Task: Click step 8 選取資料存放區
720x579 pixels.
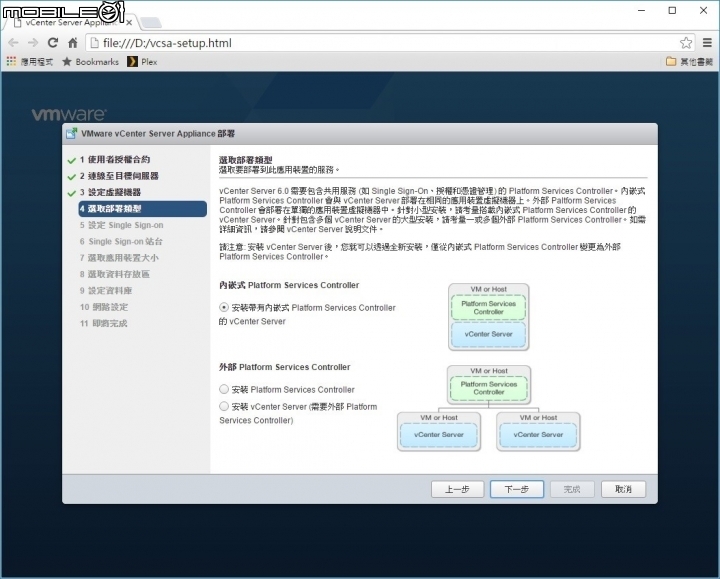Action: (x=115, y=274)
